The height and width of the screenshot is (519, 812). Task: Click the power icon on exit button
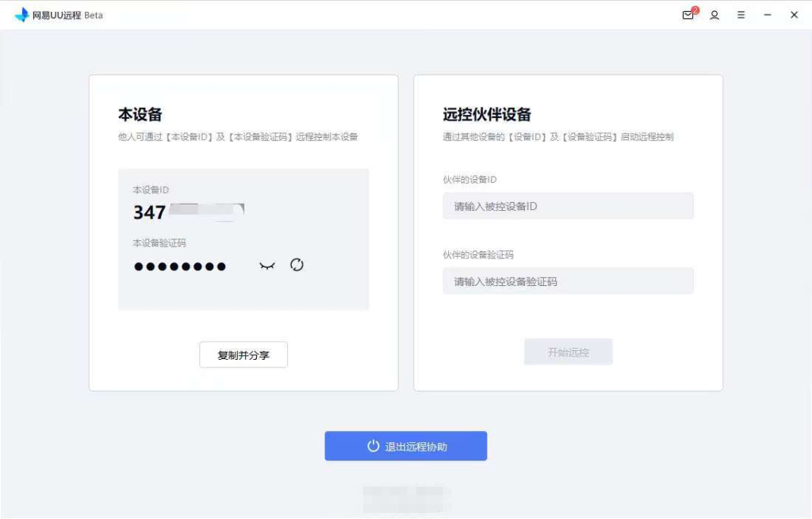(x=373, y=446)
